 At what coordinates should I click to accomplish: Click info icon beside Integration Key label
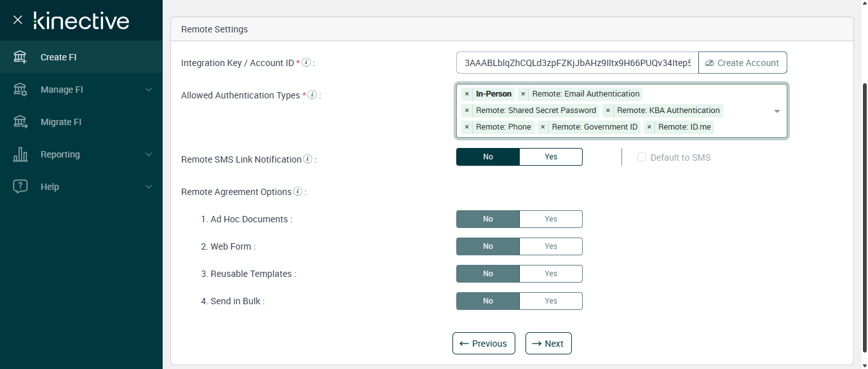point(306,62)
